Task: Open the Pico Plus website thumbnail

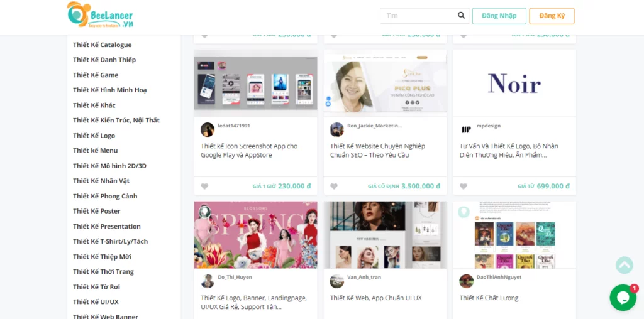Action: 385,84
